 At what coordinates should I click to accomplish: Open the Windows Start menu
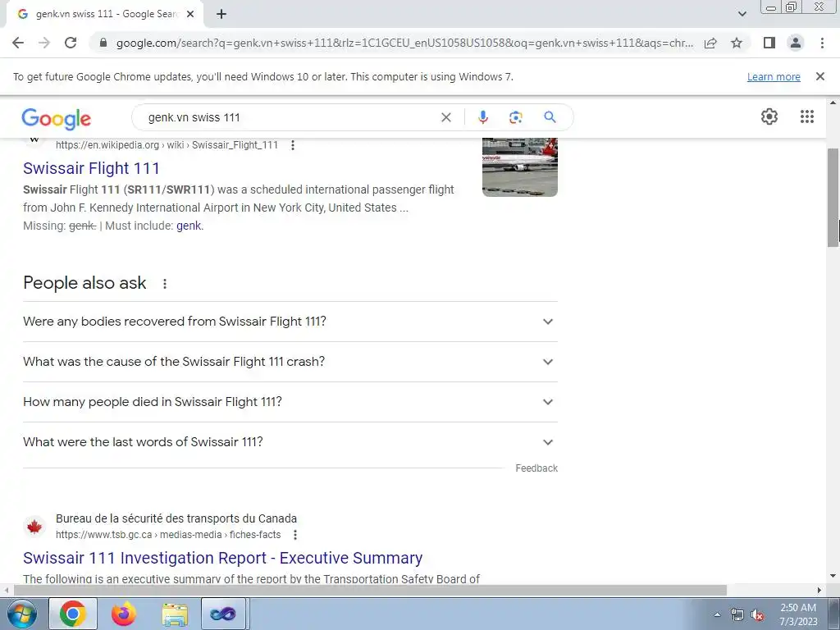[x=21, y=614]
